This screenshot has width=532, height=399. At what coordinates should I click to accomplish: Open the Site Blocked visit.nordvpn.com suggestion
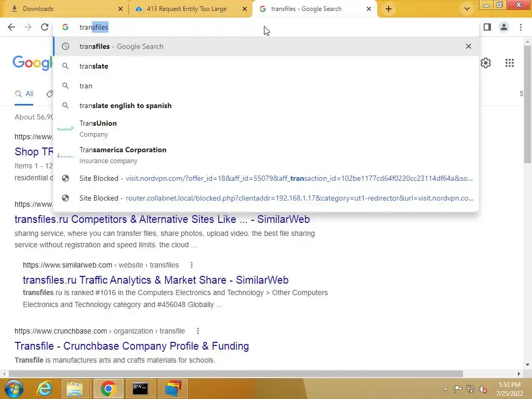click(266, 179)
